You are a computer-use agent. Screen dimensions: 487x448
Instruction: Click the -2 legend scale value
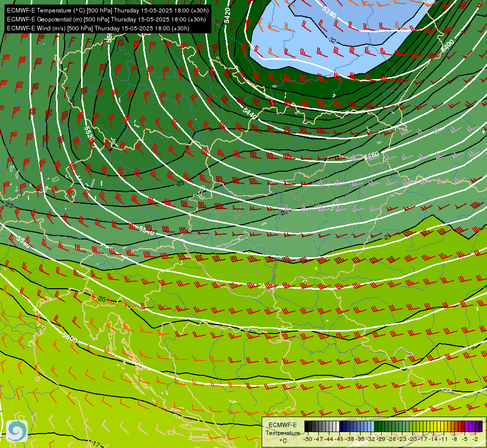click(x=475, y=439)
